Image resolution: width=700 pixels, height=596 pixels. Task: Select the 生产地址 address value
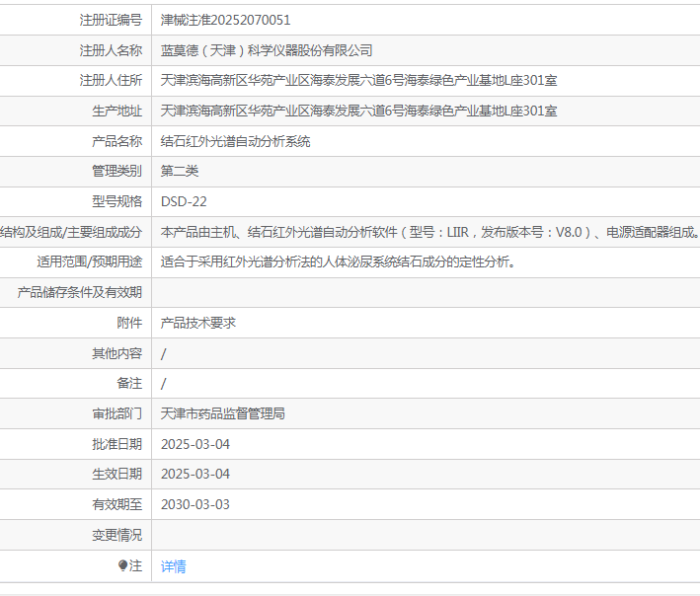(x=359, y=111)
